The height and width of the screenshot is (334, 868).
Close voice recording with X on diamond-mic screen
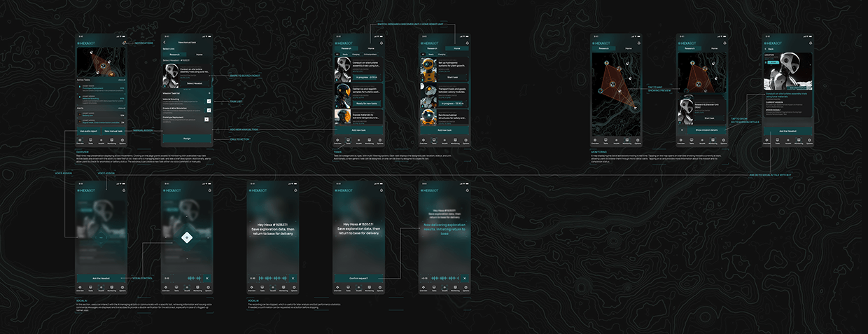point(206,278)
